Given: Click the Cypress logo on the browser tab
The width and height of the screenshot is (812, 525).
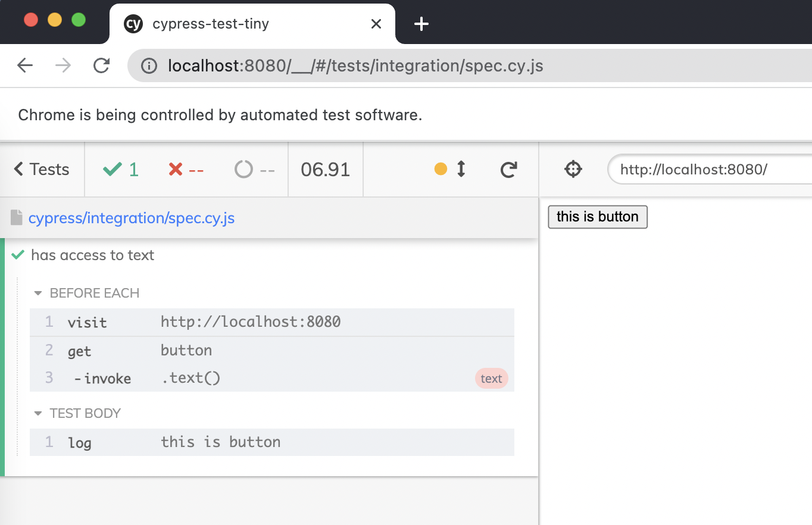Looking at the screenshot, I should point(133,24).
